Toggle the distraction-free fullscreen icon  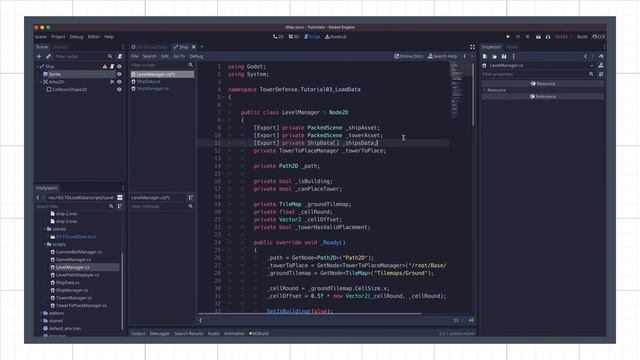(x=472, y=47)
